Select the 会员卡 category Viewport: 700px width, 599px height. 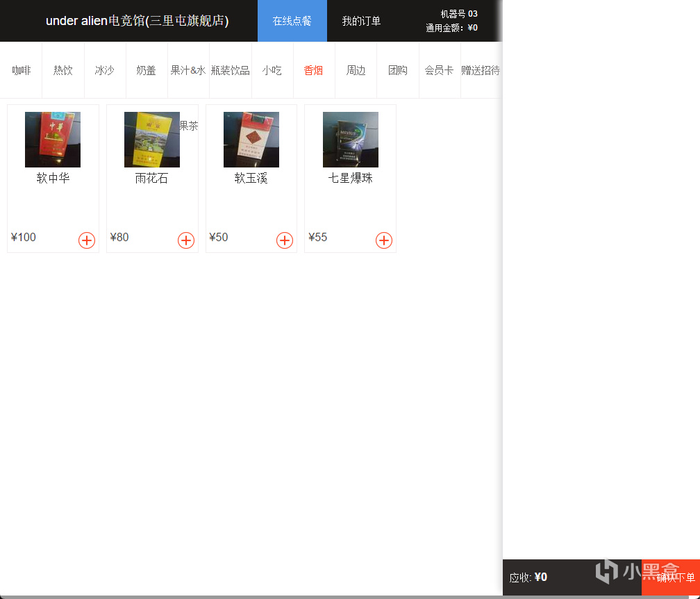[x=440, y=70]
